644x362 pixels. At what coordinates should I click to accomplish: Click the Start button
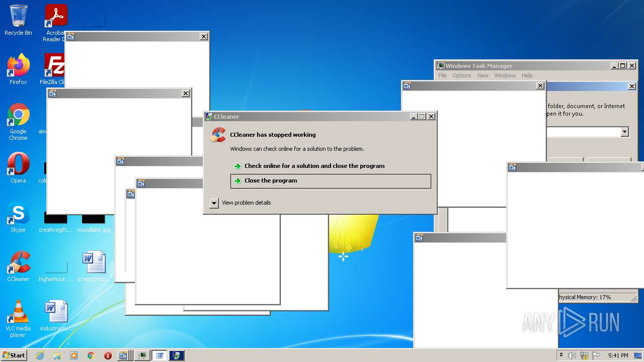[14, 355]
